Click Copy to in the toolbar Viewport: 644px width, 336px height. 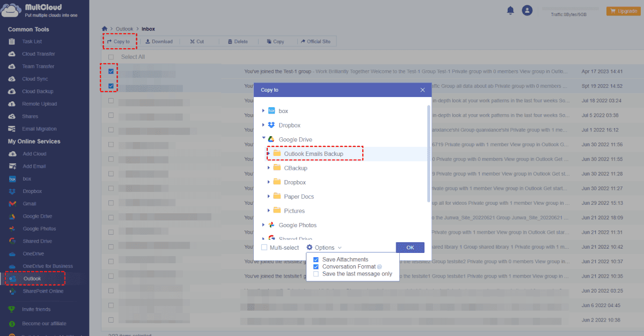[119, 41]
